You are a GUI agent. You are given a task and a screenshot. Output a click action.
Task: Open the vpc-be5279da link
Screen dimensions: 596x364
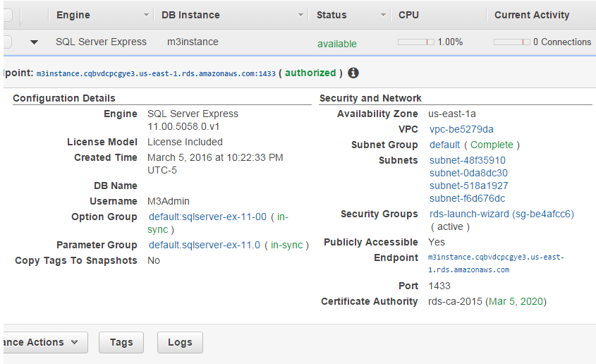[461, 129]
